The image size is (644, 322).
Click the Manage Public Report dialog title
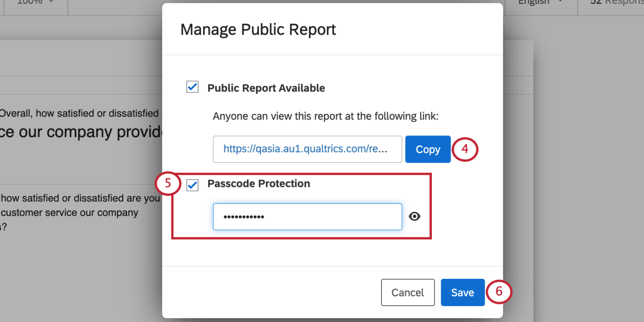point(257,29)
